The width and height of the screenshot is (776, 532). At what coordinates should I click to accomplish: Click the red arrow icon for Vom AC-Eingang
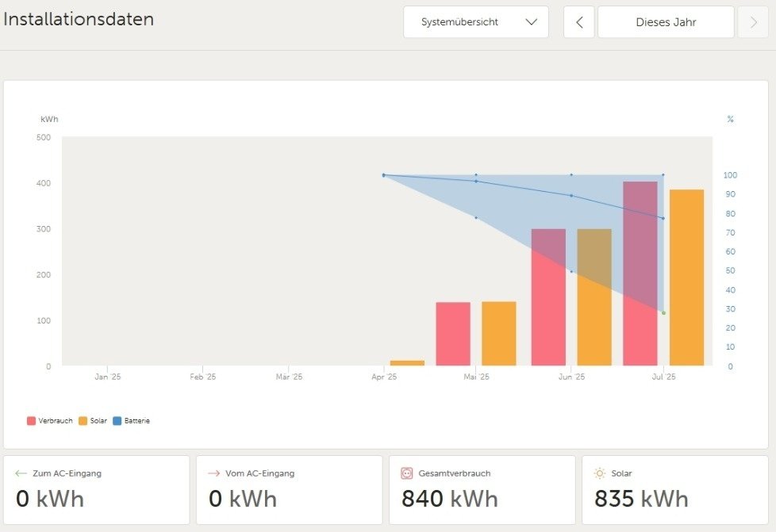[213, 473]
